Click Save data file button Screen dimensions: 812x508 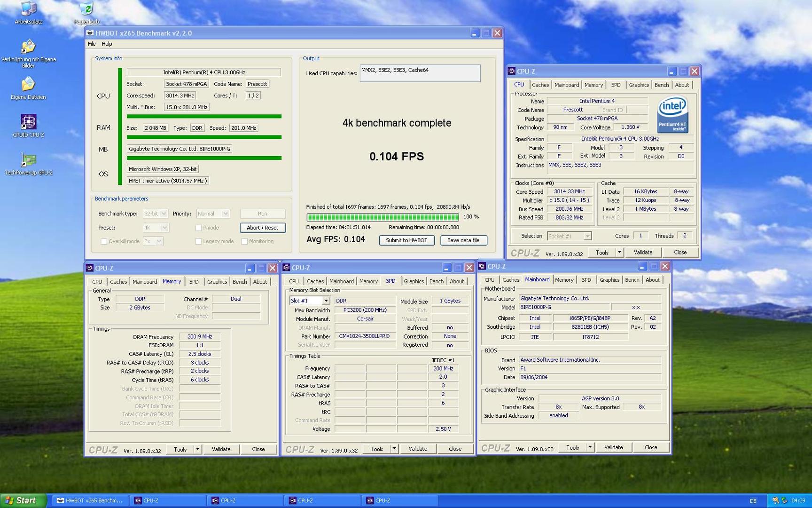click(x=463, y=240)
